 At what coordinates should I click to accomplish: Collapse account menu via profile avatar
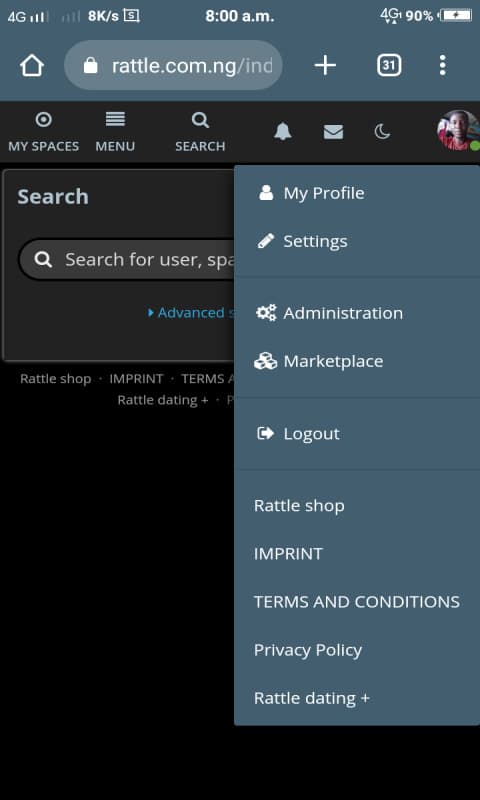tap(458, 131)
